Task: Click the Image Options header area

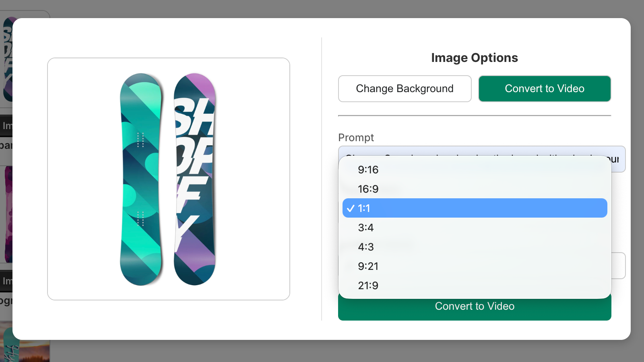Action: (x=474, y=58)
